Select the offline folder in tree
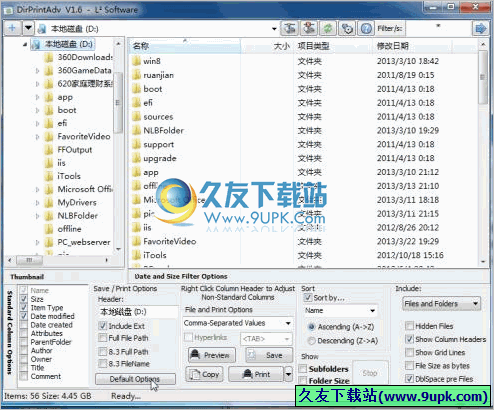This screenshot has height=410, width=494. (x=69, y=229)
